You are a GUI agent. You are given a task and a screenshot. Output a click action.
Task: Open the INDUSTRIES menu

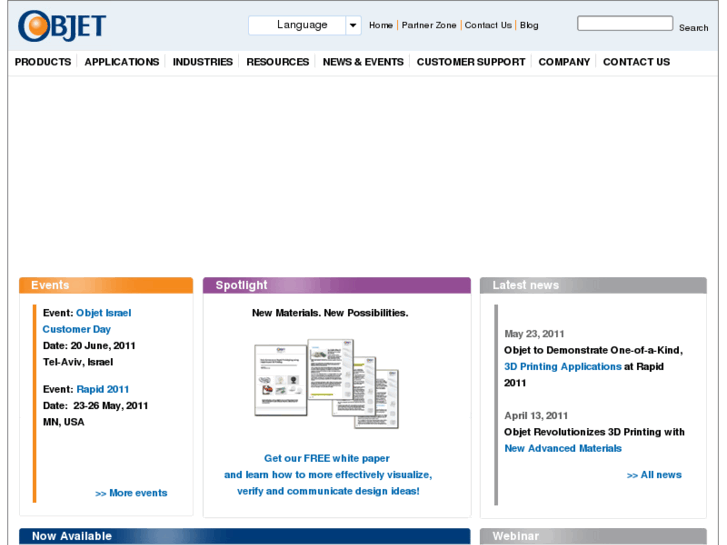(x=203, y=62)
